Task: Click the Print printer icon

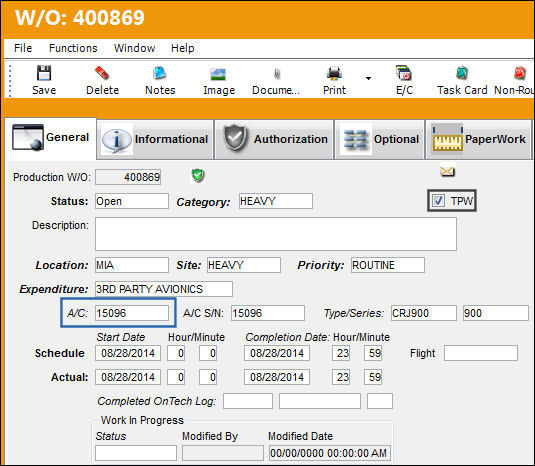Action: click(334, 73)
